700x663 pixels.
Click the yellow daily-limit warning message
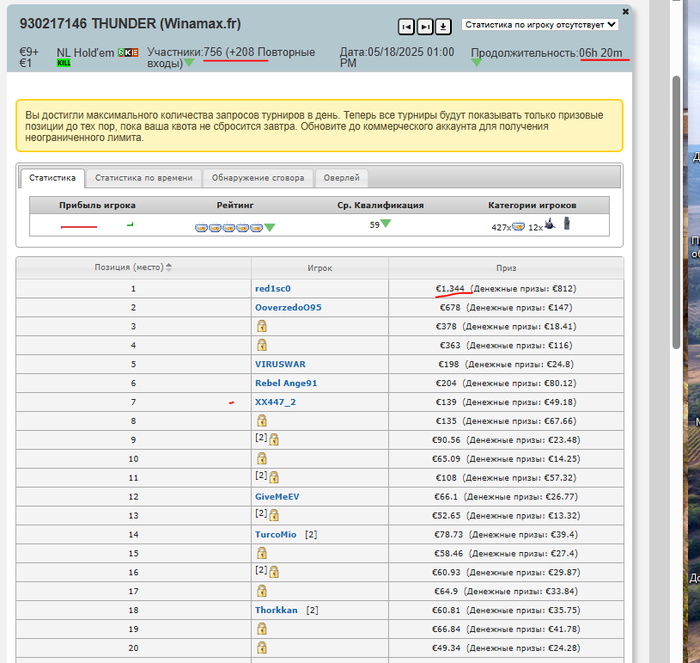coord(319,126)
